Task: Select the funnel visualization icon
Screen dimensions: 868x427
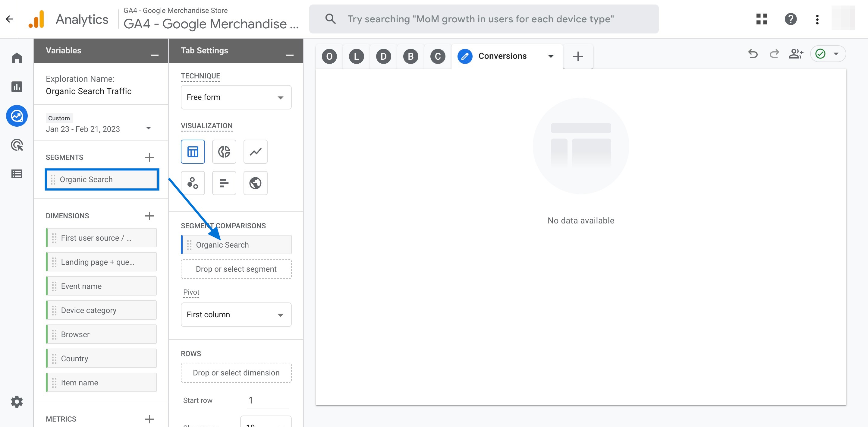Action: click(x=224, y=183)
